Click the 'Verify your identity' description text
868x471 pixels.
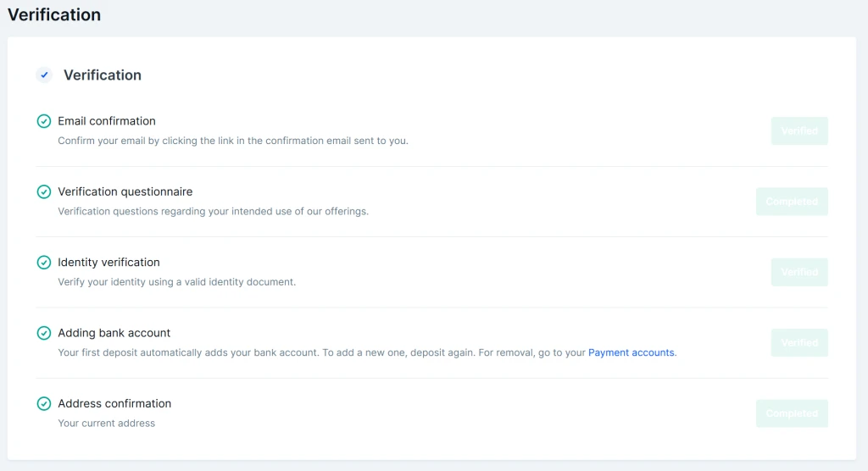pos(176,282)
